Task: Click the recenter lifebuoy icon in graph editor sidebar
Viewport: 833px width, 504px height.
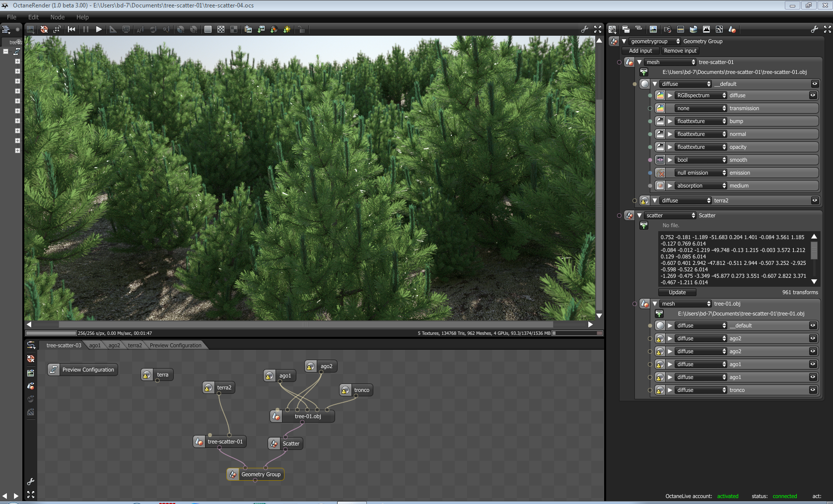Action: (31, 359)
